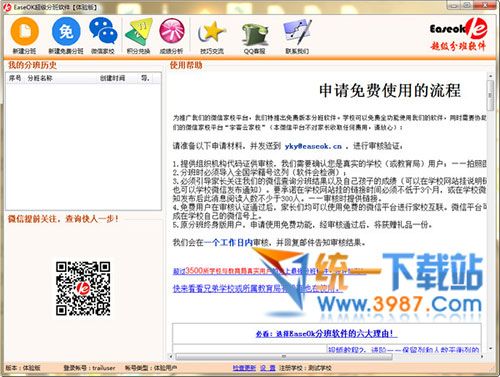Click the yky@easeok.cn email link

pyautogui.click(x=313, y=146)
